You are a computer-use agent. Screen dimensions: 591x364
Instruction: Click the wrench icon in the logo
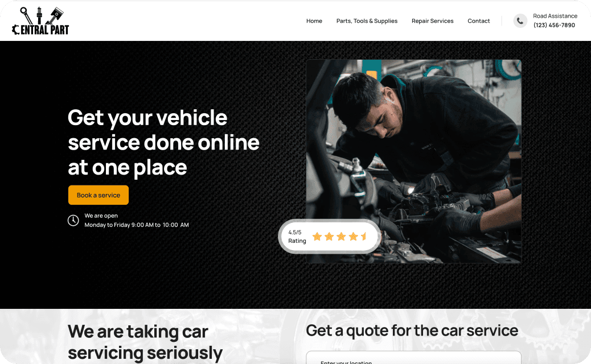[26, 15]
